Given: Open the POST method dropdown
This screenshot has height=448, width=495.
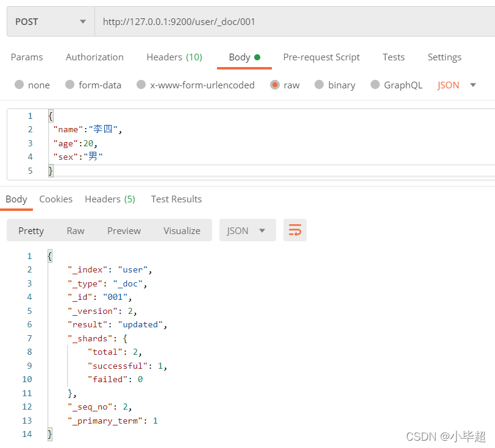Looking at the screenshot, I should coord(51,21).
